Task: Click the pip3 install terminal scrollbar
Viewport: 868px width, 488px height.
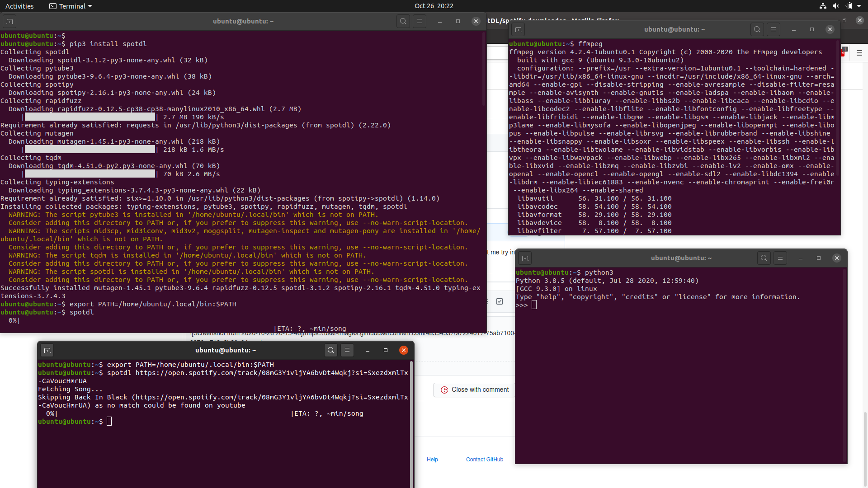Action: 484,69
